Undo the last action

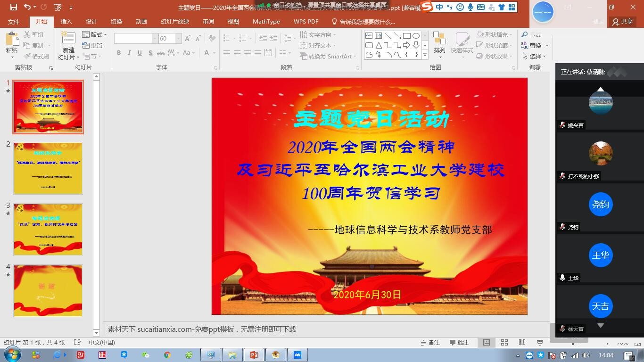[27, 7]
